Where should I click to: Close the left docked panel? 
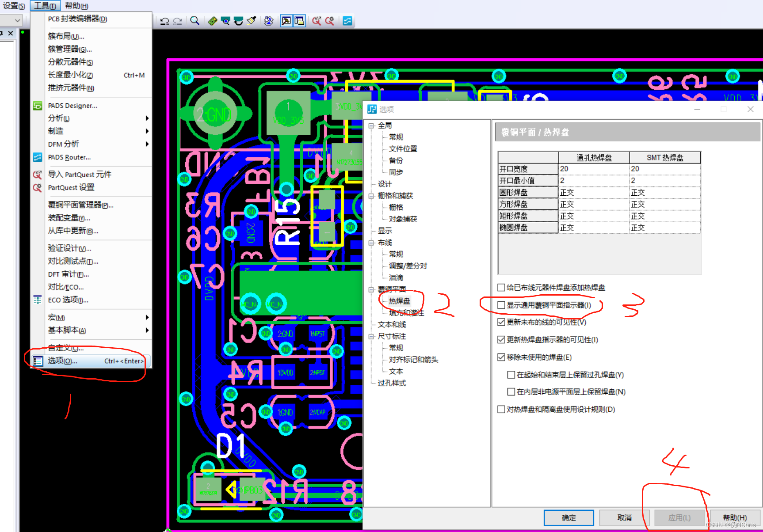(x=11, y=33)
